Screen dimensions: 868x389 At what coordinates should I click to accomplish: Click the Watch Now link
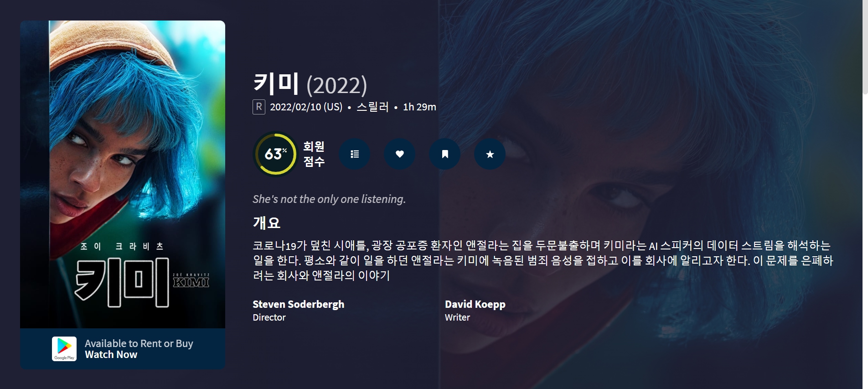[x=111, y=355]
